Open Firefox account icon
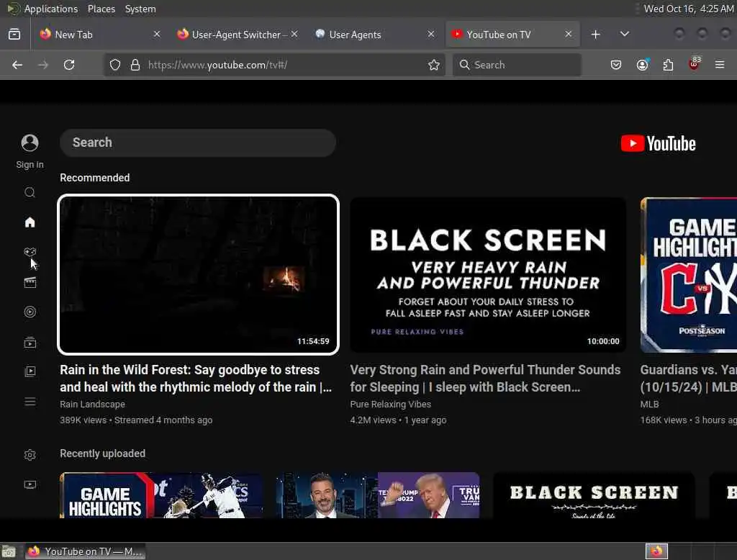The height and width of the screenshot is (560, 737). click(642, 65)
